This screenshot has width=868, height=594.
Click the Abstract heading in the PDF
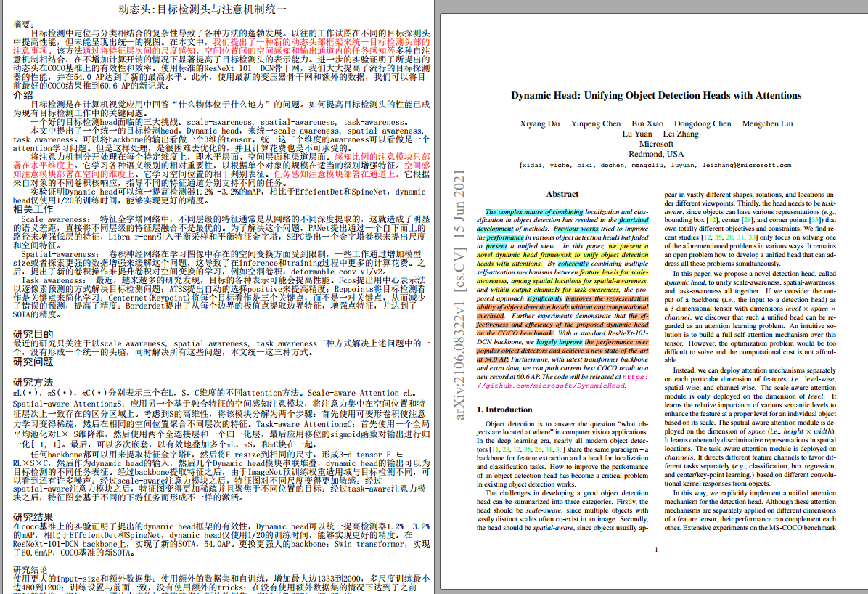562,194
